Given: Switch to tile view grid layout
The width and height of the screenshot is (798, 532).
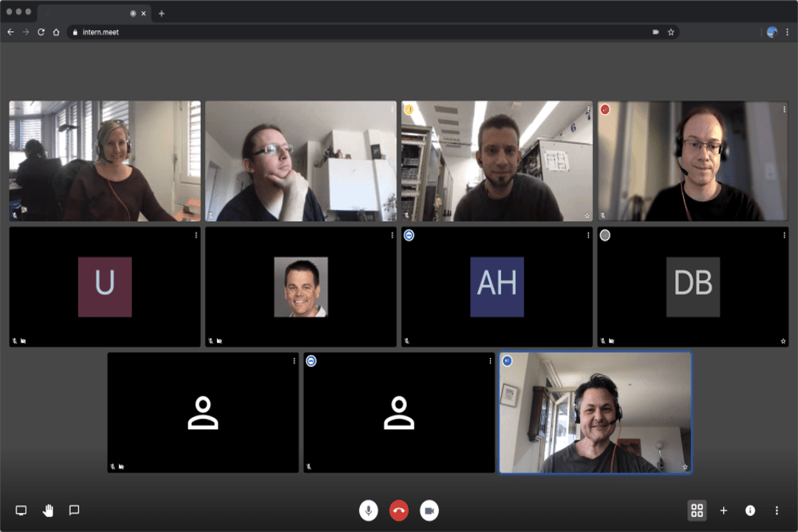Looking at the screenshot, I should pyautogui.click(x=697, y=510).
